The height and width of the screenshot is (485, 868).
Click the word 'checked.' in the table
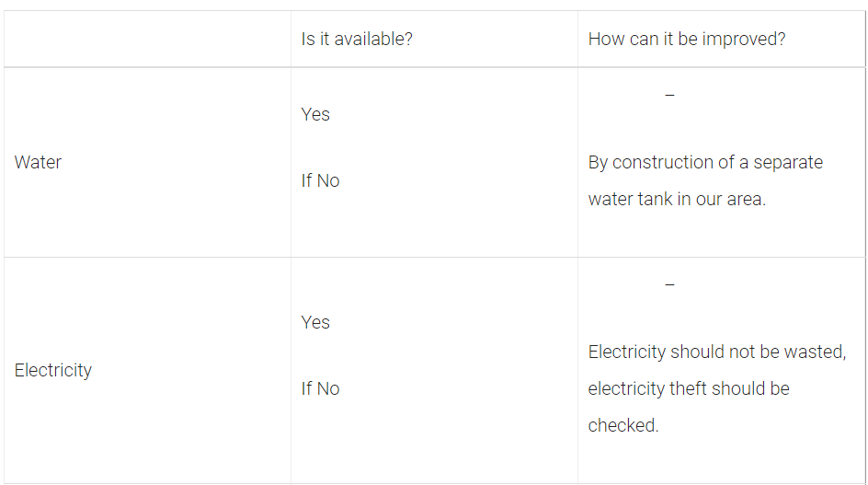point(623,425)
